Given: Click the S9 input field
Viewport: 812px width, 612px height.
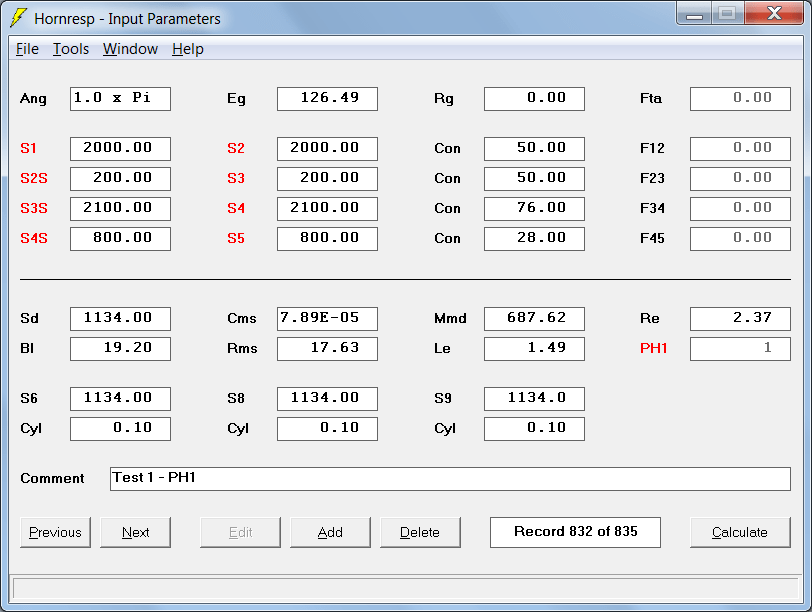Looking at the screenshot, I should click(534, 399).
